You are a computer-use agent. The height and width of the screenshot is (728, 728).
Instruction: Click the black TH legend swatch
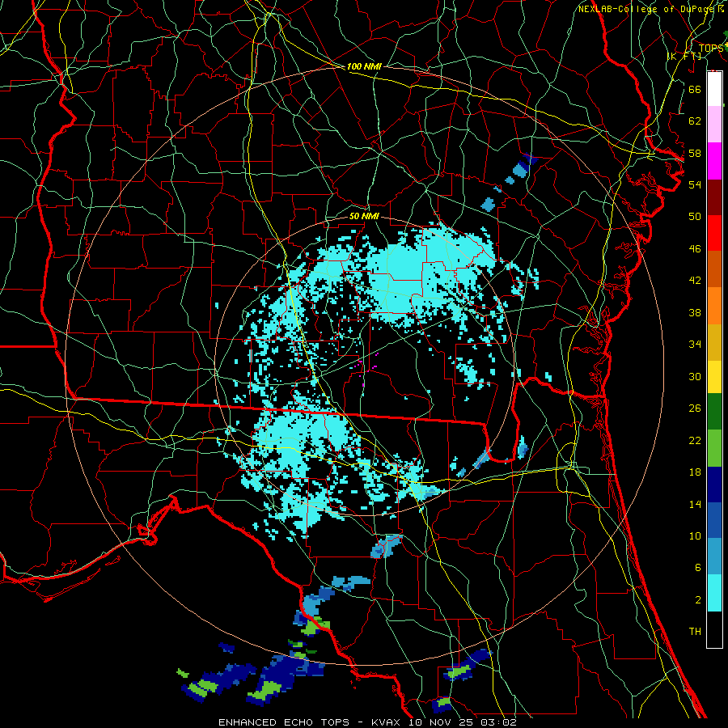coord(714,629)
